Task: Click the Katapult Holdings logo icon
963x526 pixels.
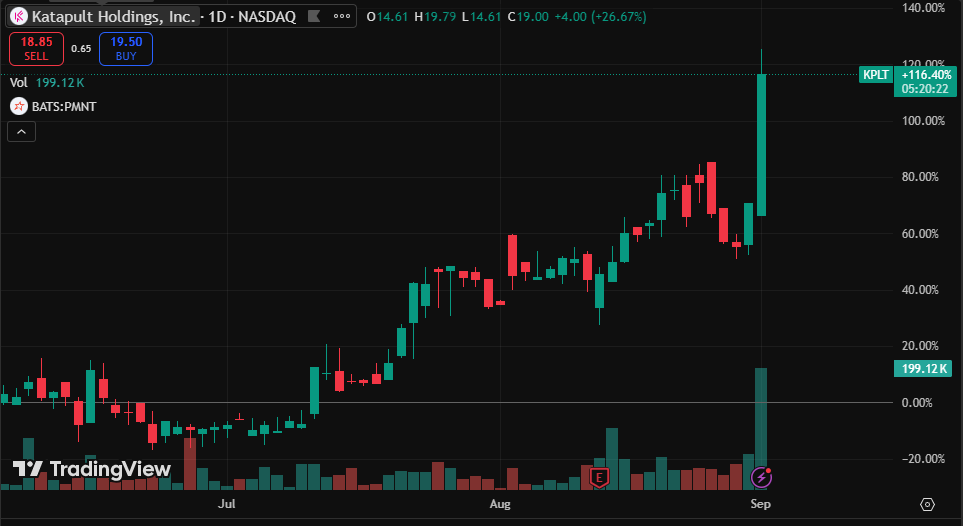Action: point(19,17)
